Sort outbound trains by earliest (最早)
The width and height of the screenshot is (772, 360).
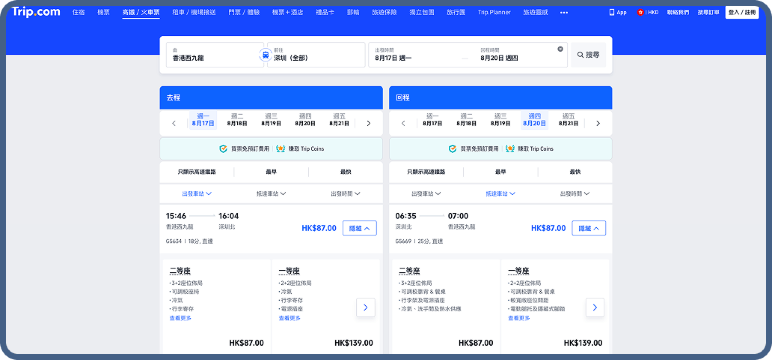[271, 172]
